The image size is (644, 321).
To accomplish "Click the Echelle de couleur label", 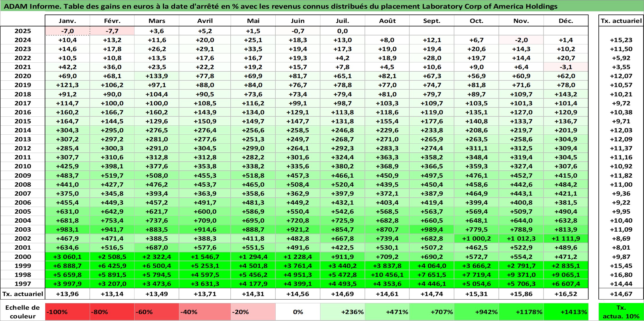I will pos(23,312).
